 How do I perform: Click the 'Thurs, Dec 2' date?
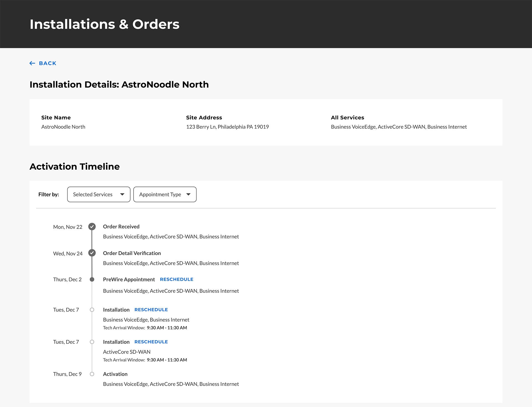(x=67, y=279)
